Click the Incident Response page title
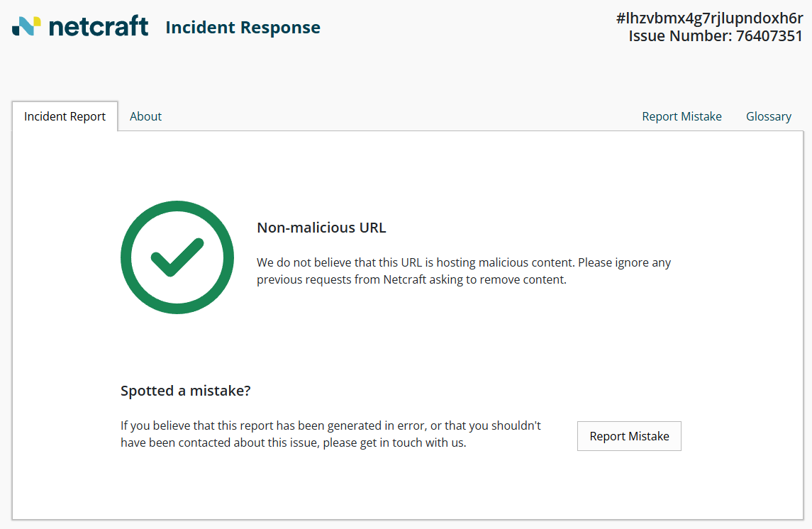Screen dimensions: 812x529 pyautogui.click(x=243, y=28)
